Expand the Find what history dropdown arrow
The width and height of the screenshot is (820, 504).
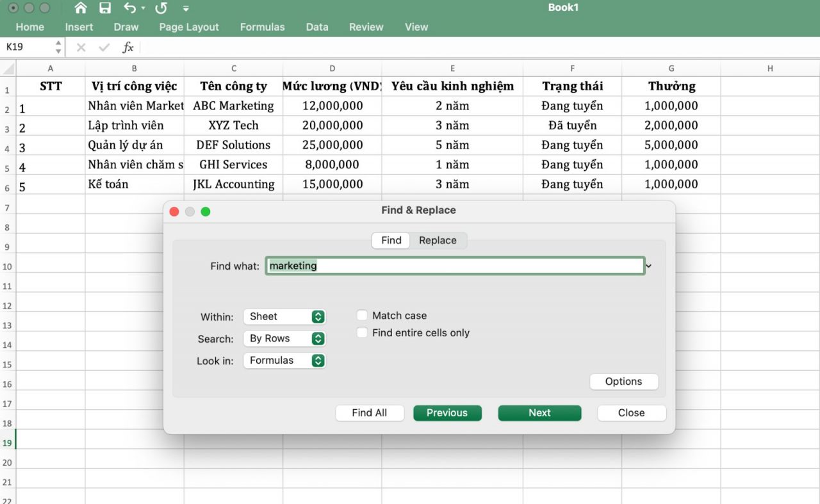[x=648, y=266]
